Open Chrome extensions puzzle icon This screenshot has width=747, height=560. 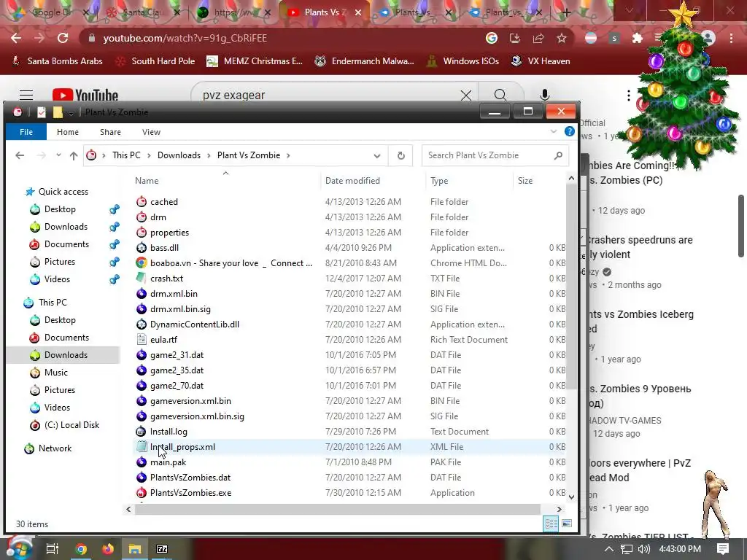(637, 38)
